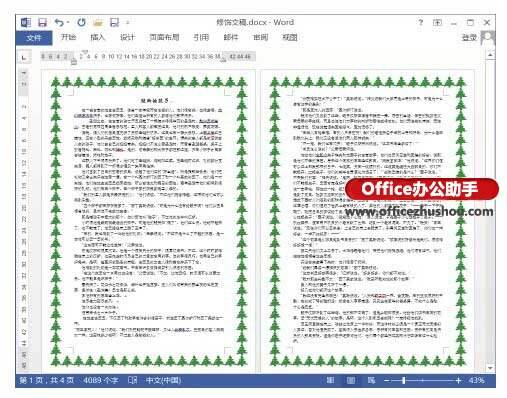Click the title text on first page
Viewport: 507px width, 398px height.
tap(155, 100)
